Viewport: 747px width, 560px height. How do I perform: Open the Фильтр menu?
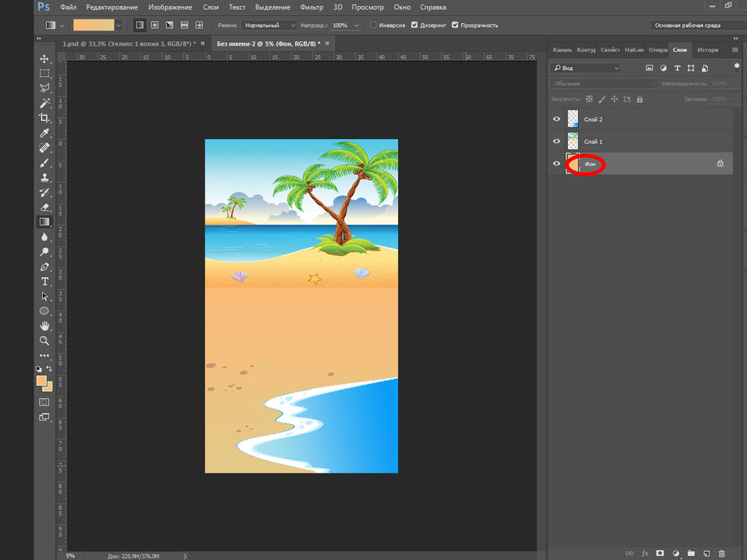pyautogui.click(x=311, y=7)
